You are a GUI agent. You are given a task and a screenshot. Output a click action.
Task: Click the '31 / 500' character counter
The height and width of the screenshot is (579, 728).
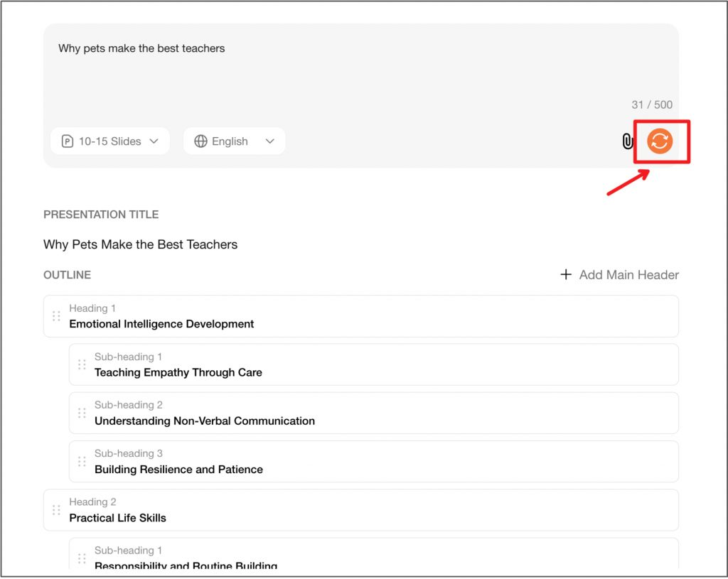point(652,105)
